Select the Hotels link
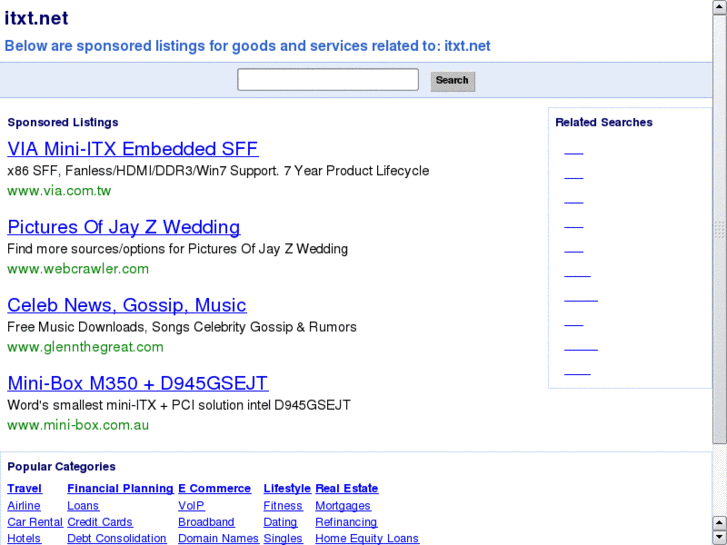 point(24,538)
